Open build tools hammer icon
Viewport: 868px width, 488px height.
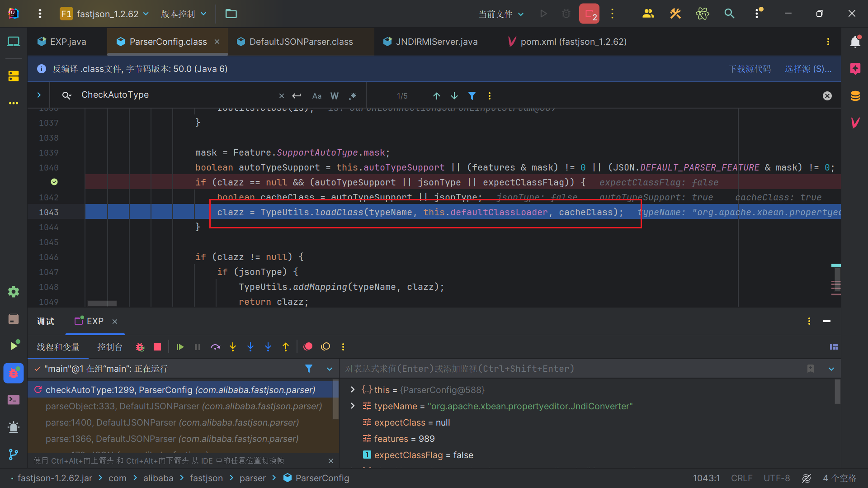click(x=675, y=14)
